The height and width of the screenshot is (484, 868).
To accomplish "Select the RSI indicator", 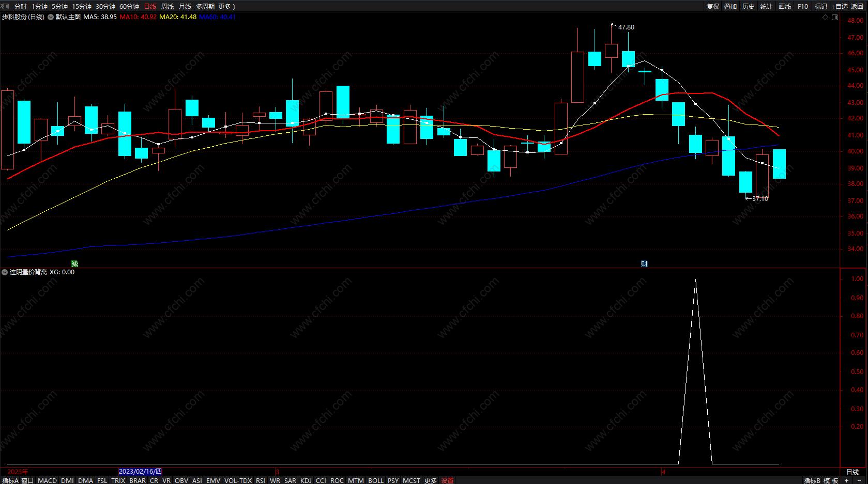I will (x=261, y=480).
